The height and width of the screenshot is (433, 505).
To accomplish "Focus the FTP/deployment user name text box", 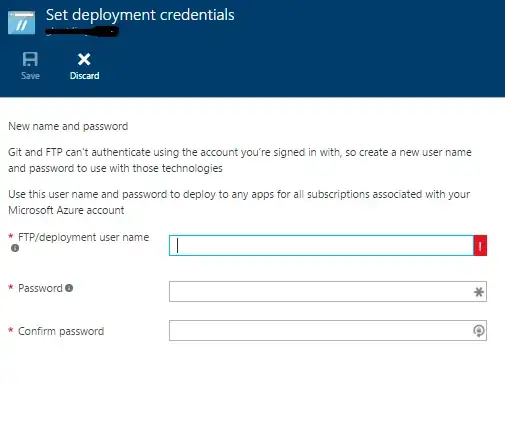I will pyautogui.click(x=321, y=246).
